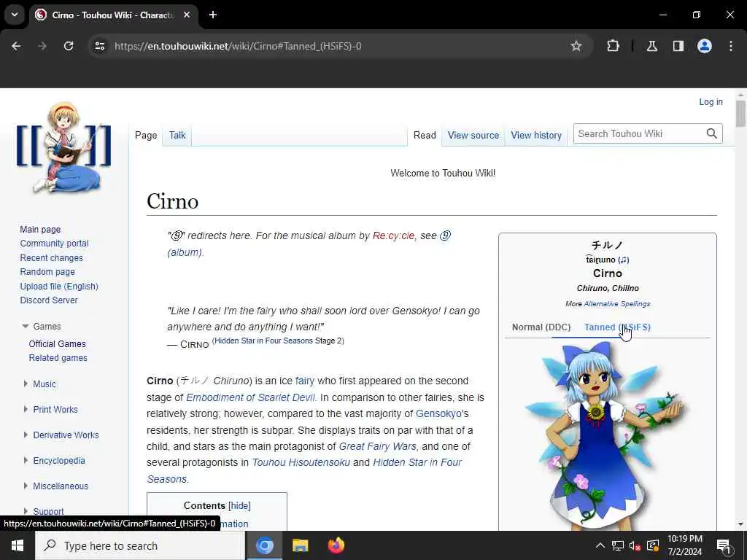Viewport: 747px width, 560px height.
Task: Open the View history tab
Action: 536,135
